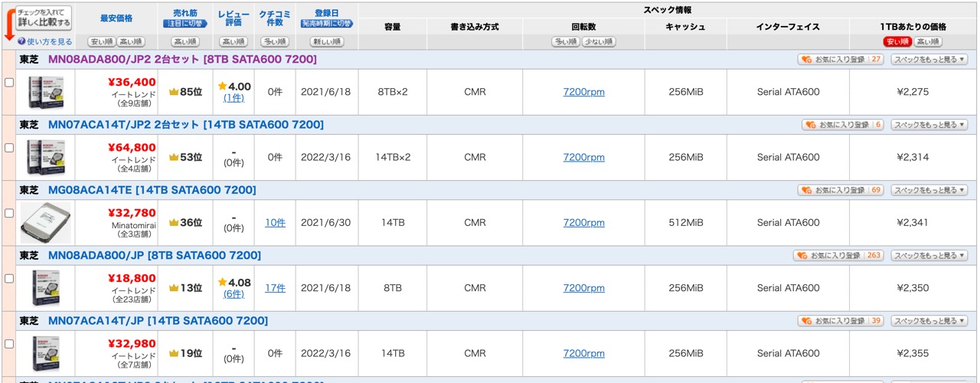Click the crown icon beside 19位
Viewport: 980px width, 383px height.
[174, 353]
